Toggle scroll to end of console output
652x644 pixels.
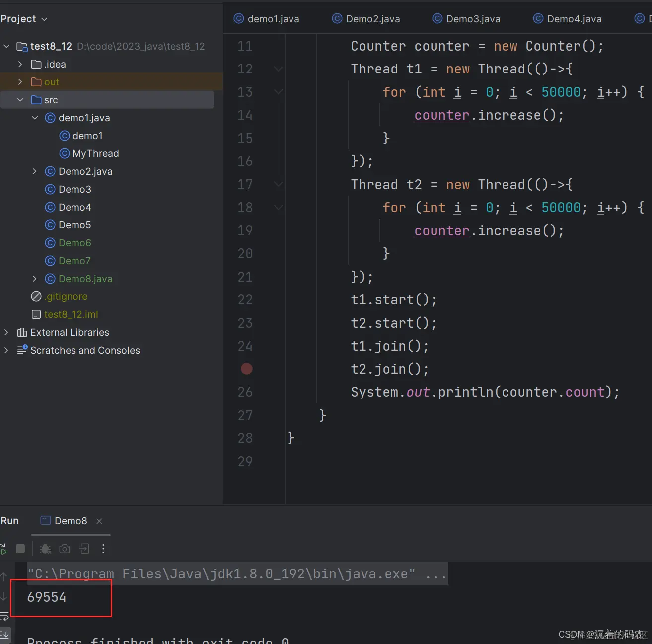point(4,635)
